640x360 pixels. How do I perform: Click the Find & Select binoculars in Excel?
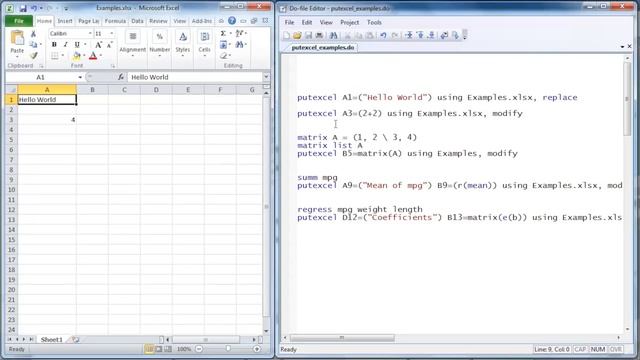(x=240, y=44)
